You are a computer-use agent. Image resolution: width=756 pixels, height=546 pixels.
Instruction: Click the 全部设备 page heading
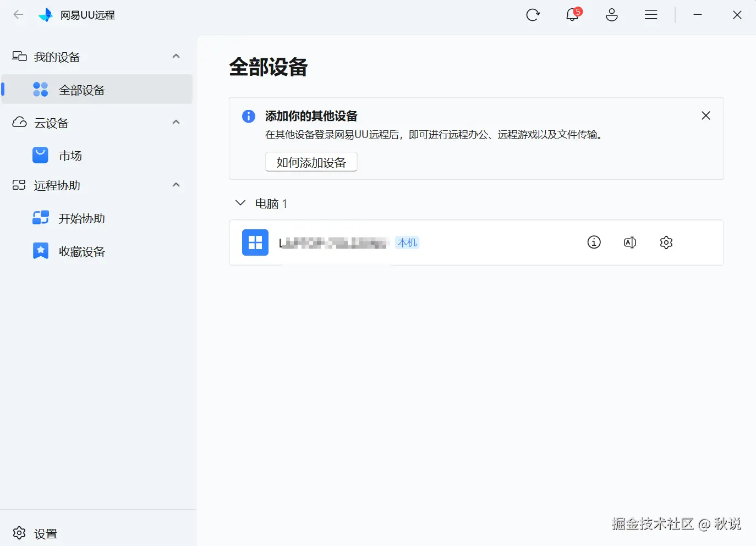coord(269,67)
